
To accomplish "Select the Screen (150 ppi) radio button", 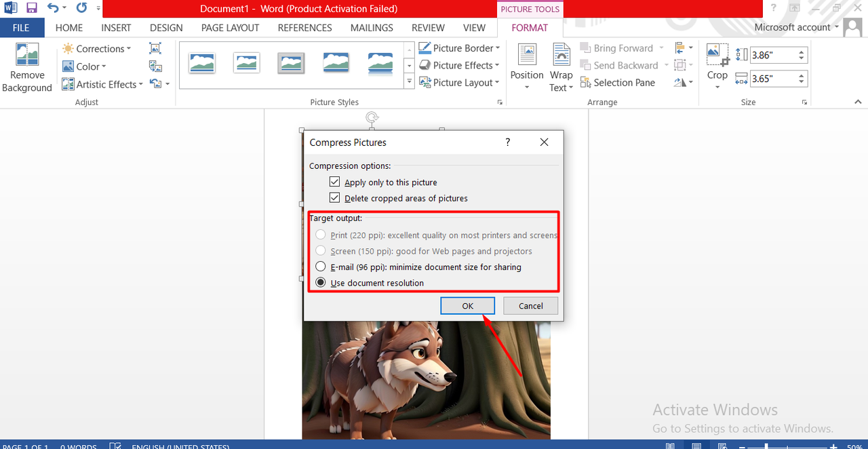I will click(321, 251).
